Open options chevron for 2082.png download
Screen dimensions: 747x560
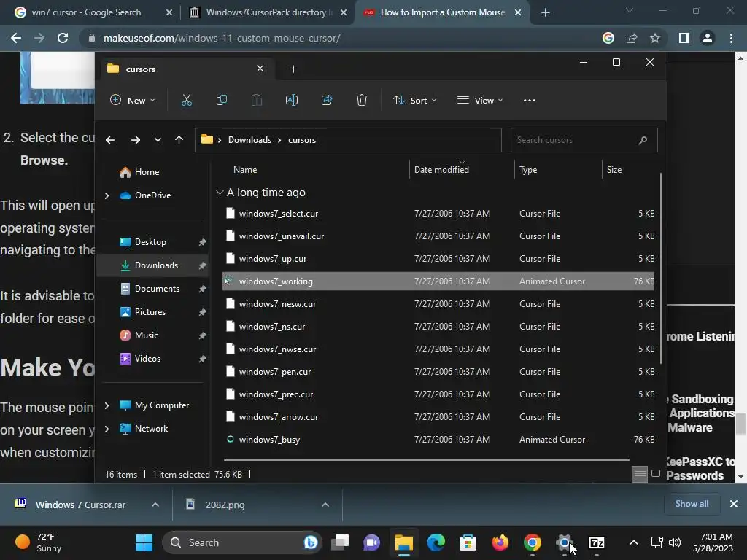[x=325, y=505]
